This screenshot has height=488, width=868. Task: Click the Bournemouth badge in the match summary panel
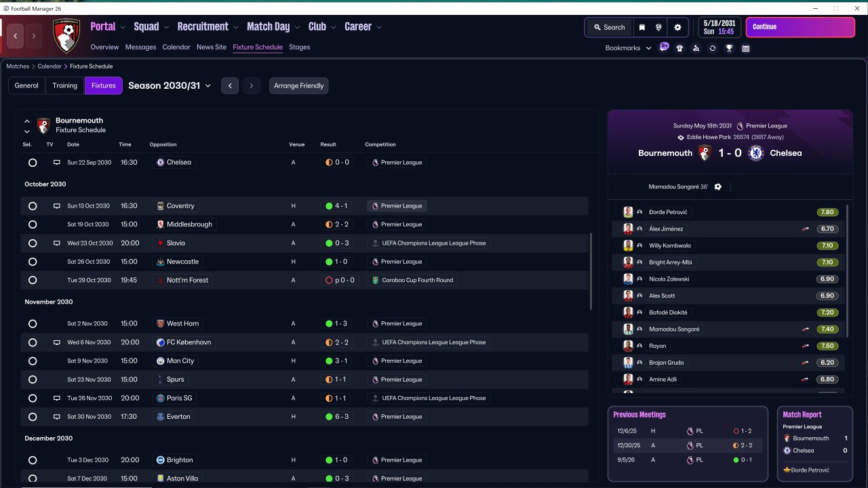tap(705, 153)
